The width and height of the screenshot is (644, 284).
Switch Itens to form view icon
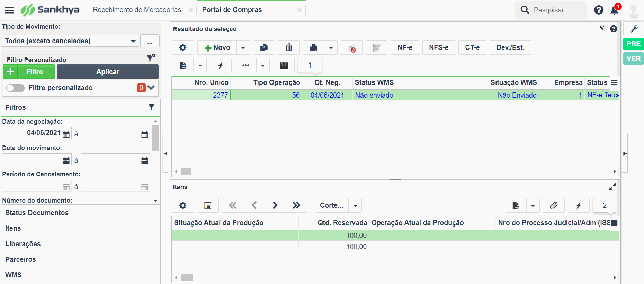point(208,205)
